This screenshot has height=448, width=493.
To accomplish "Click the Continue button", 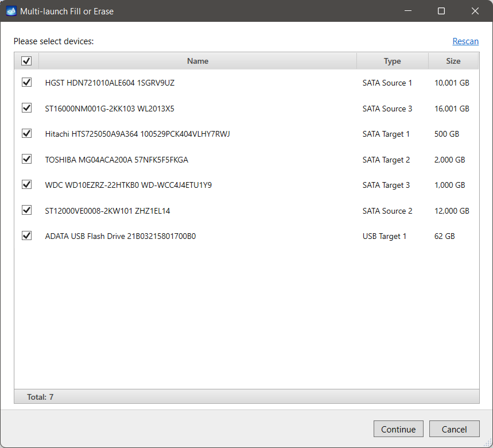I will pyautogui.click(x=398, y=429).
